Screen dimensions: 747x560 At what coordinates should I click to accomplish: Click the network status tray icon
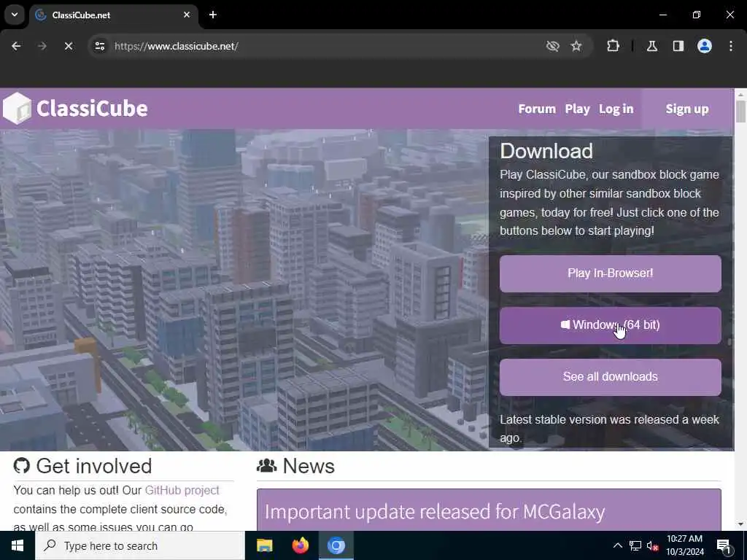click(635, 545)
